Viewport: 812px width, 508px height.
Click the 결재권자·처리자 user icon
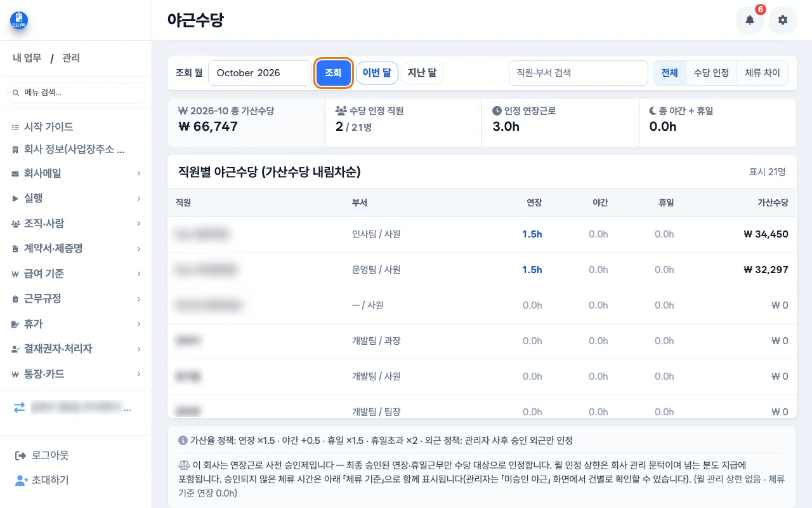[15, 349]
